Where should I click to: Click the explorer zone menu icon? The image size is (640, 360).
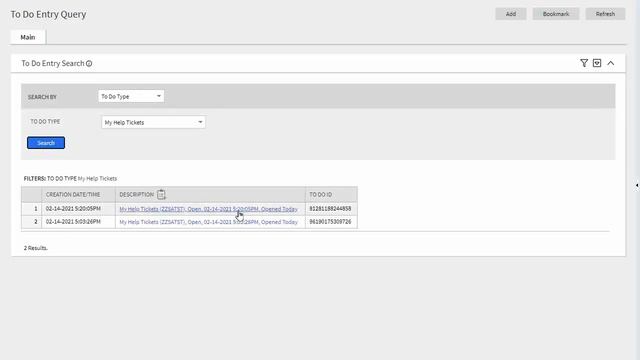click(597, 63)
